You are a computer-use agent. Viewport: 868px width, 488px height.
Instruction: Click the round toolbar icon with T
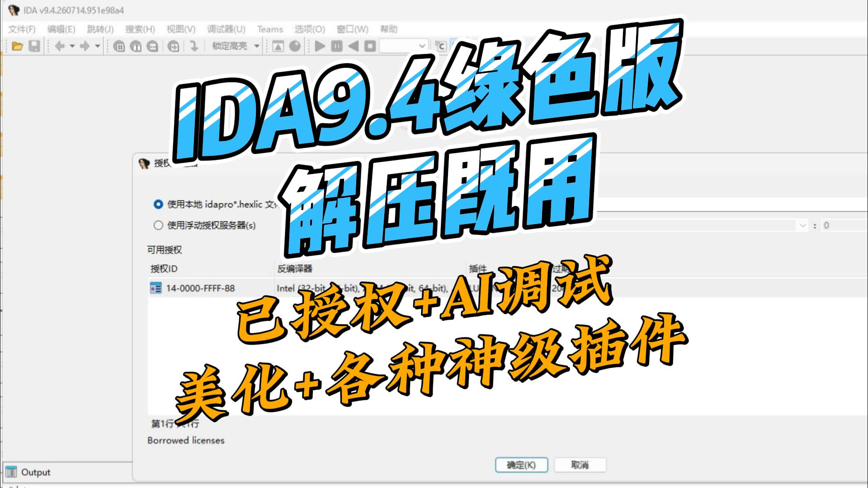tap(136, 46)
